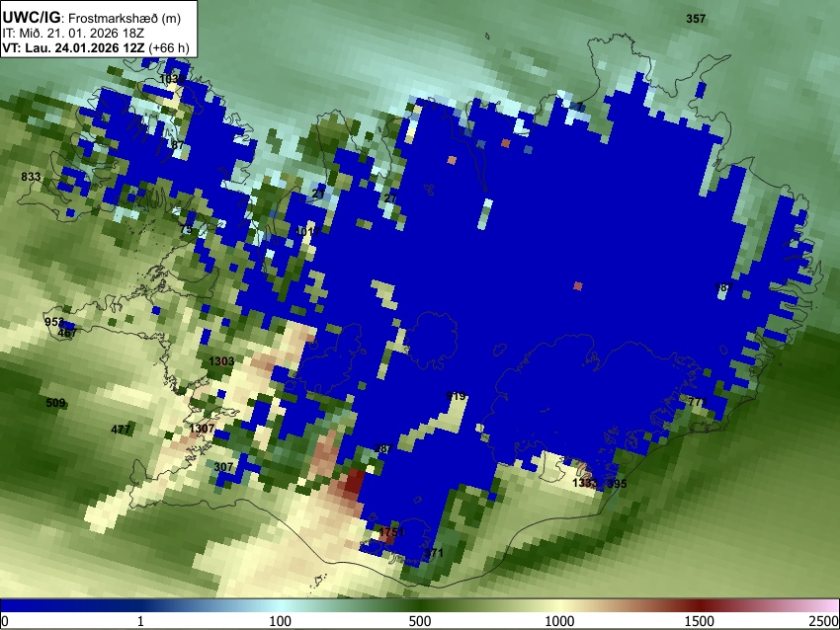Click the map value 771
Viewport: 840px width, 630px height.
coord(698,402)
